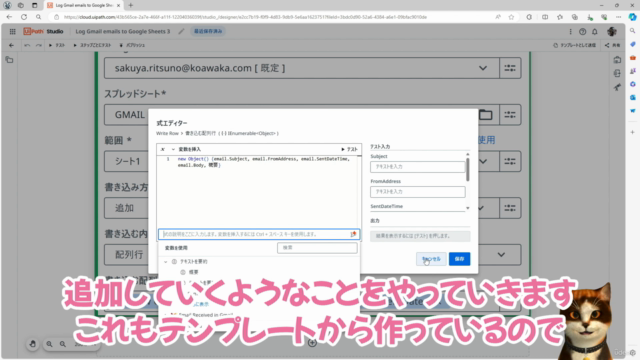This screenshot has width=640, height=360.
Task: Click the browser refresh button
Action: (24, 17)
